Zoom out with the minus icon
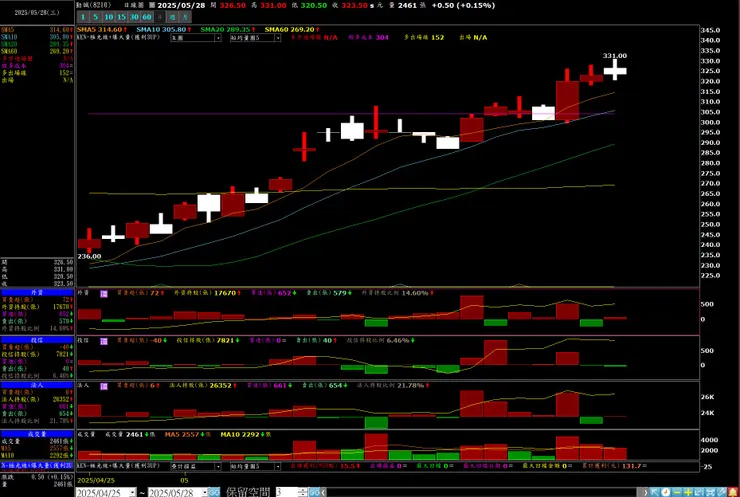The width and height of the screenshot is (740, 497). pyautogui.click(x=677, y=492)
